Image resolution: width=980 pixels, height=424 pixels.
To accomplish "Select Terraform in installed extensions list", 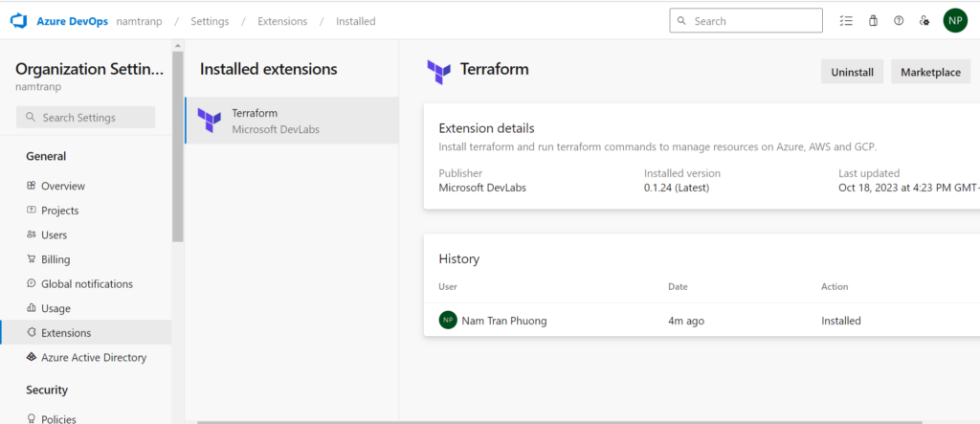I will click(x=291, y=121).
